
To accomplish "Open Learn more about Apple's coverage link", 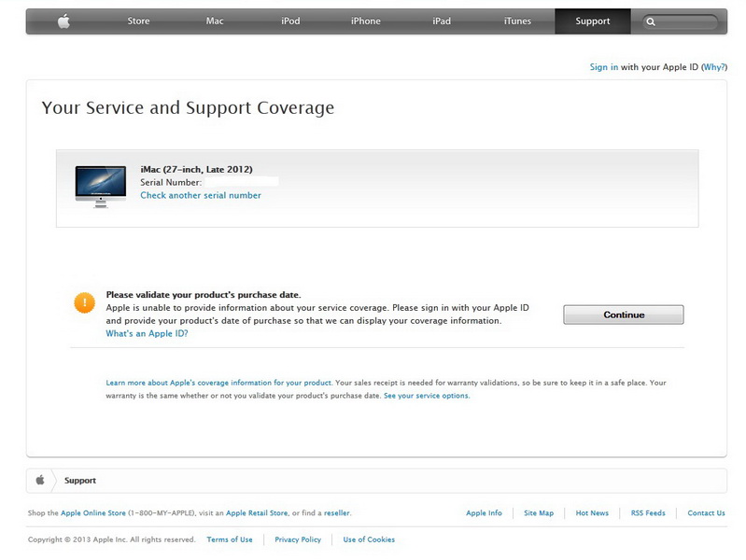I will pyautogui.click(x=218, y=383).
